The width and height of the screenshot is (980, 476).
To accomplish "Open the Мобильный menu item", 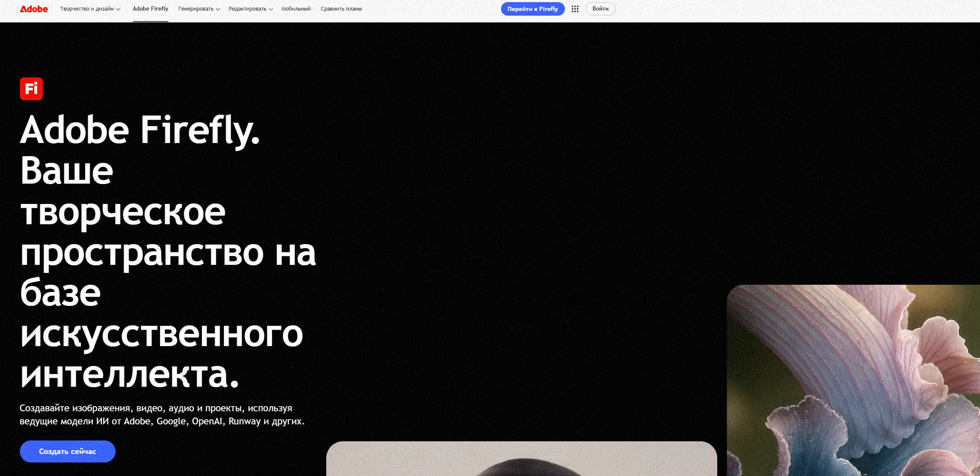I will coord(296,9).
